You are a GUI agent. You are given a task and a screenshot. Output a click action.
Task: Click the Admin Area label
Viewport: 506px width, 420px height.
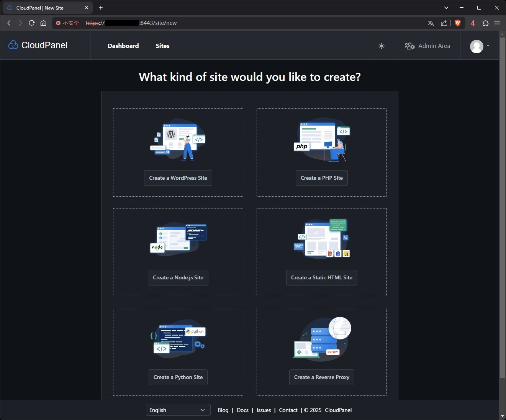[434, 46]
